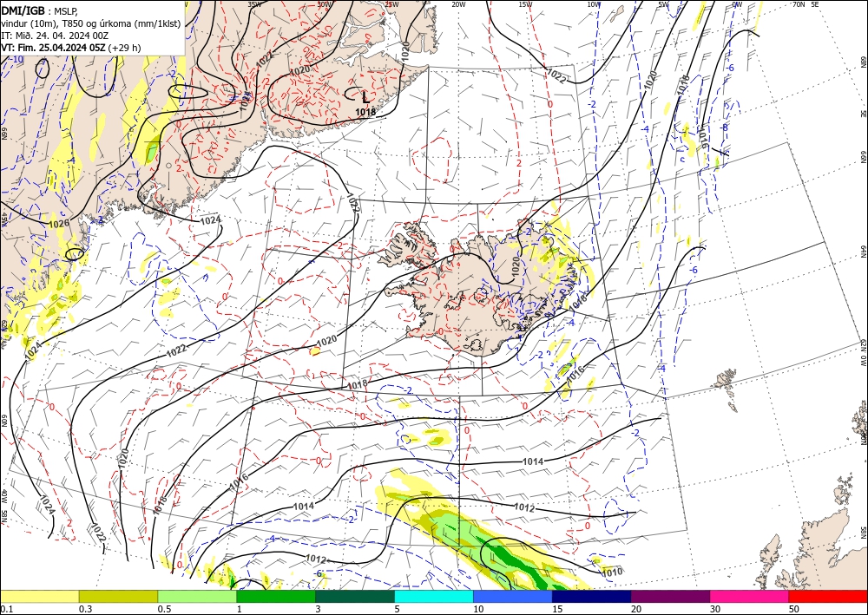Click the 'VT: Fim. 25.04.2024 05Z (+29 h)' line
Screen dimensions: 868x615
pyautogui.click(x=71, y=48)
